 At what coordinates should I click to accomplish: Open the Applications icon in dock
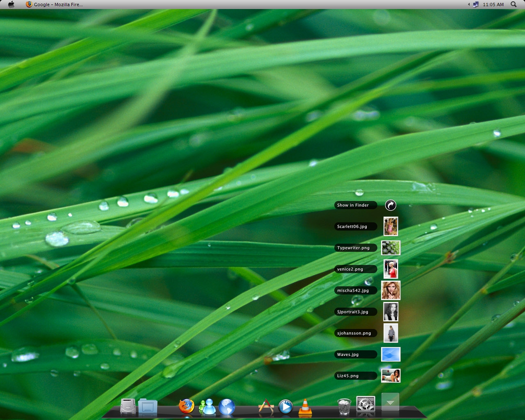coord(266,407)
